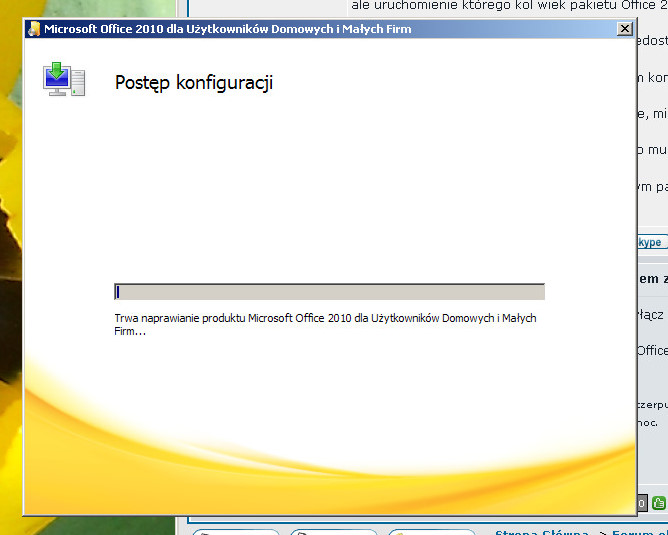Click the Postęp konfiguracji heading

pyautogui.click(x=194, y=82)
